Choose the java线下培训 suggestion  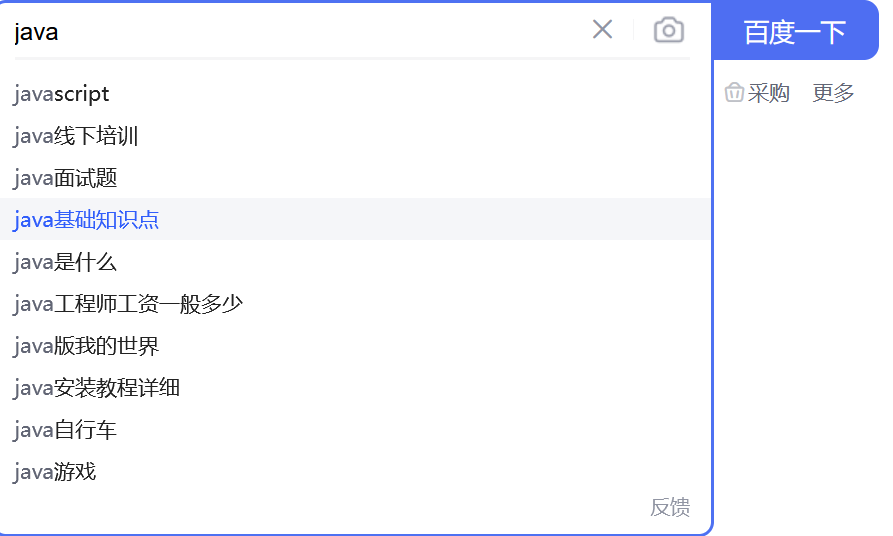click(x=76, y=136)
